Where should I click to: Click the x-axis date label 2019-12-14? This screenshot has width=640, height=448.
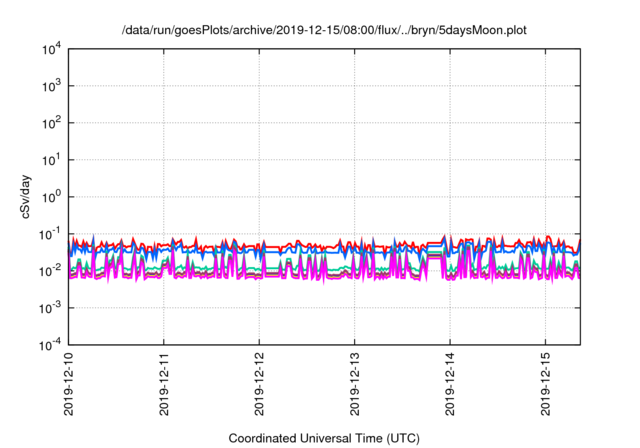click(450, 384)
